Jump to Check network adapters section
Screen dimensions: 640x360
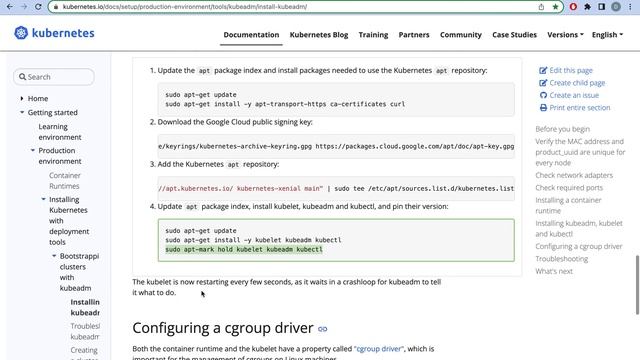click(x=574, y=175)
